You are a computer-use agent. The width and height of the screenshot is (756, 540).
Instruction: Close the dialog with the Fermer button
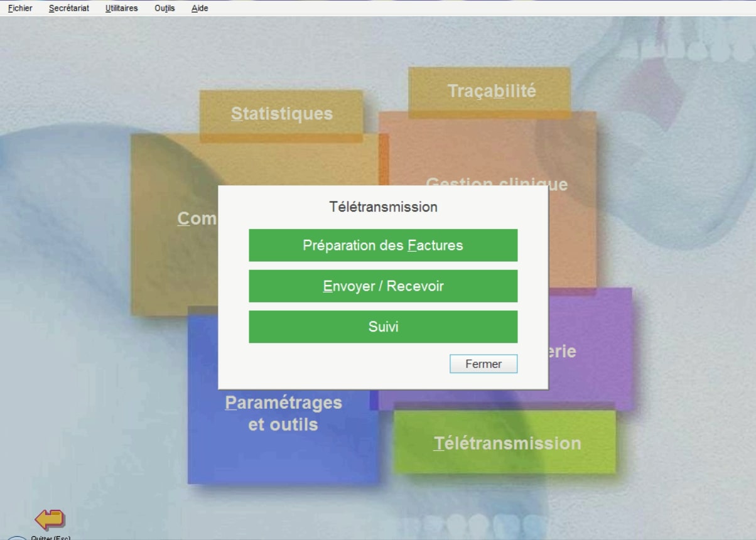[x=483, y=364]
